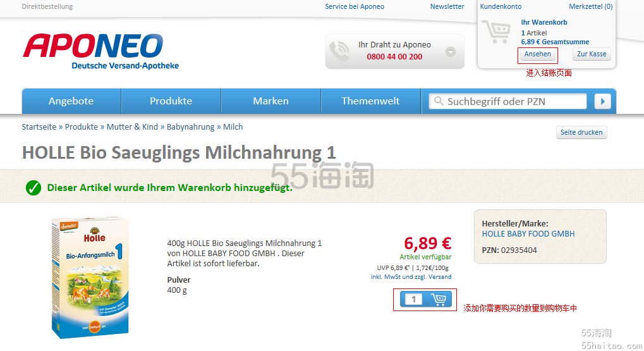Click the search magnifier icon

pos(439,101)
